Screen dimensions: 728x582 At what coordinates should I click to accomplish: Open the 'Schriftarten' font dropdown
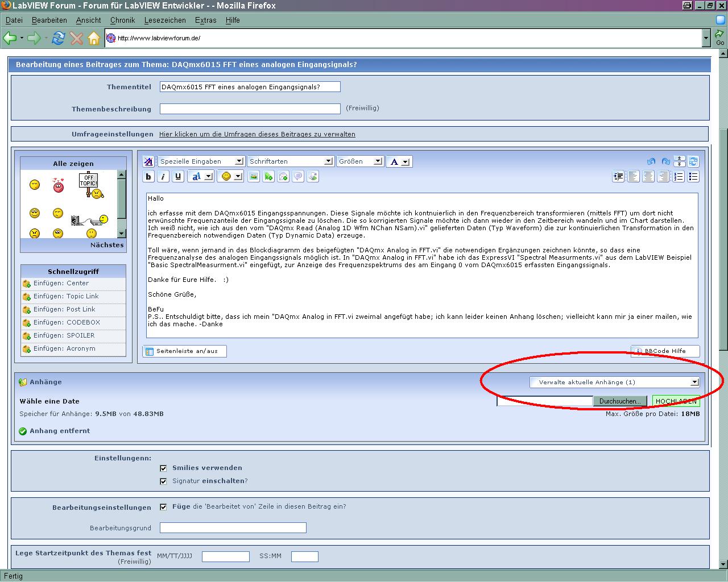(x=290, y=161)
